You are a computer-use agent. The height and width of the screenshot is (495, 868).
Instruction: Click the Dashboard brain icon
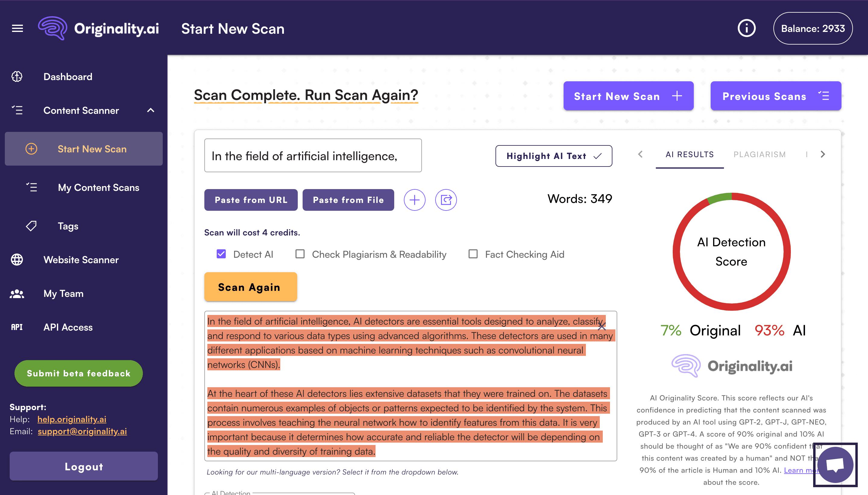tap(17, 76)
